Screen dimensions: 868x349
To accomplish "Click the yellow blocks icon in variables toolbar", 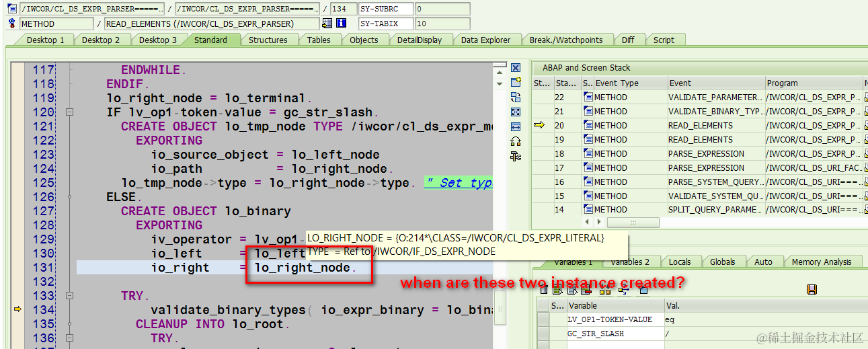I will [x=604, y=290].
